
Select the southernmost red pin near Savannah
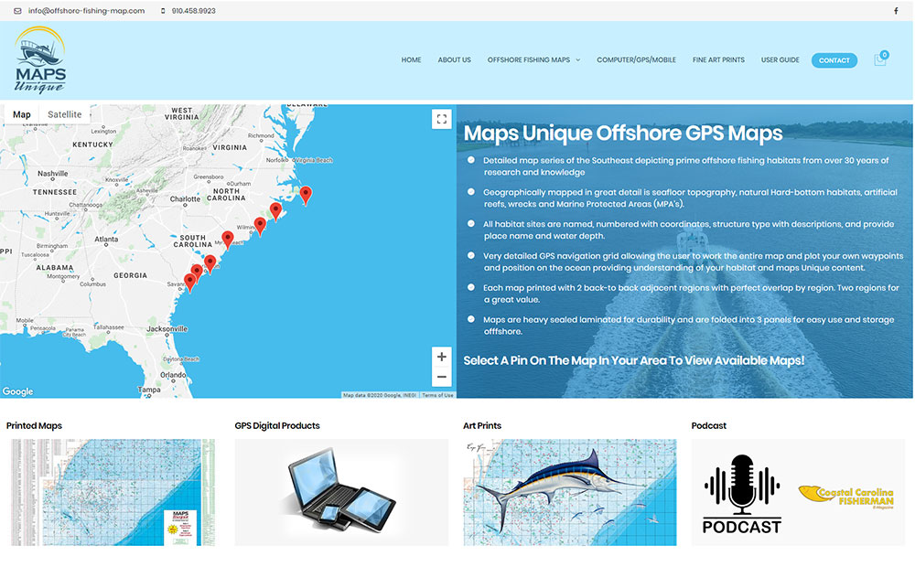189,283
